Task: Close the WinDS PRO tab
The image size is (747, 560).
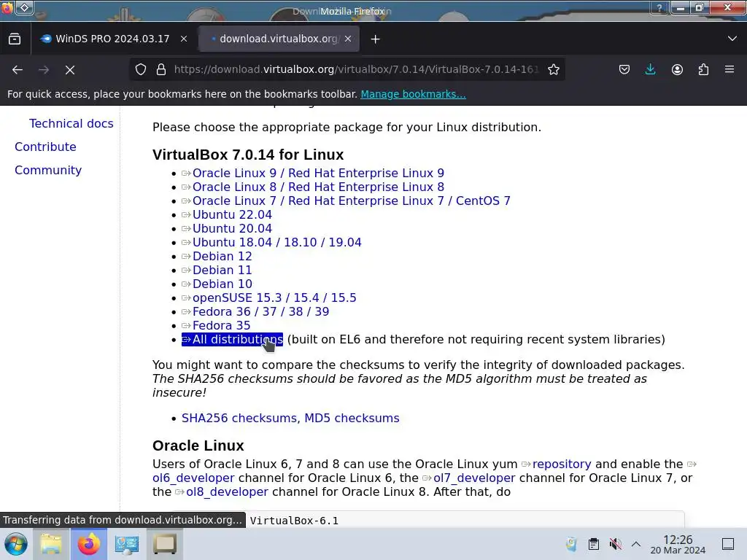Action: (x=184, y=39)
